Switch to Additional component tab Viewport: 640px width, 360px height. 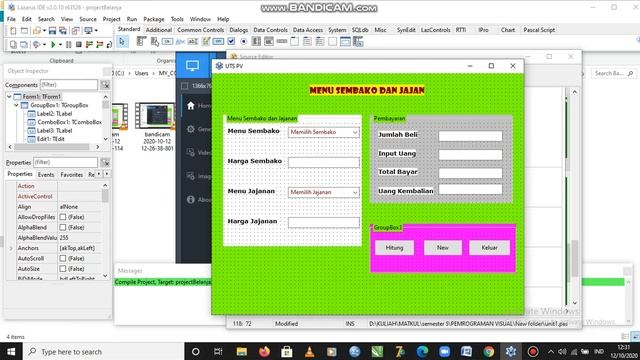pyautogui.click(x=159, y=30)
